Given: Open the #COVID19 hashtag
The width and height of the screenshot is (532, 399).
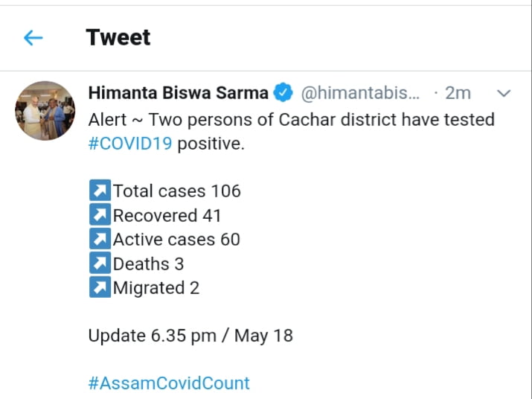Looking at the screenshot, I should (x=130, y=144).
